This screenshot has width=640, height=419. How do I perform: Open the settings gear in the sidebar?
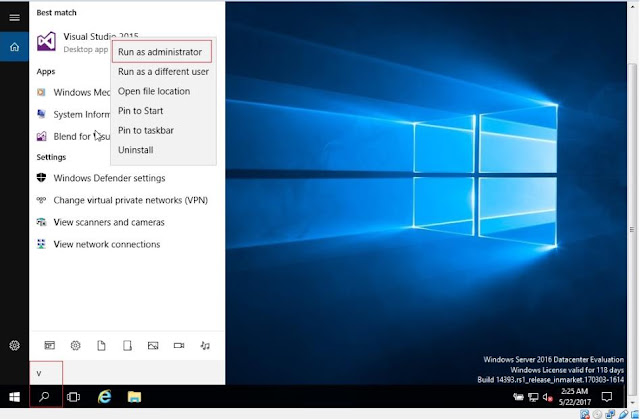pyautogui.click(x=14, y=346)
